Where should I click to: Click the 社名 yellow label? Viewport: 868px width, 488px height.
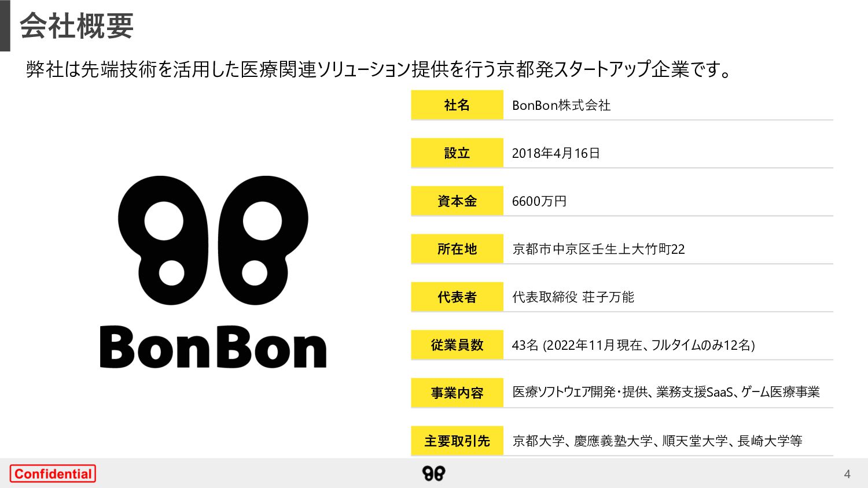[x=457, y=105]
